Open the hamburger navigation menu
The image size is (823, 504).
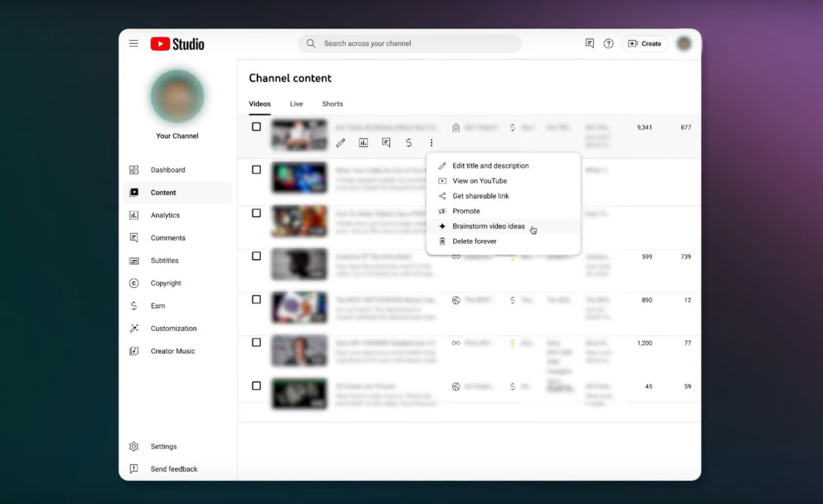coord(134,44)
